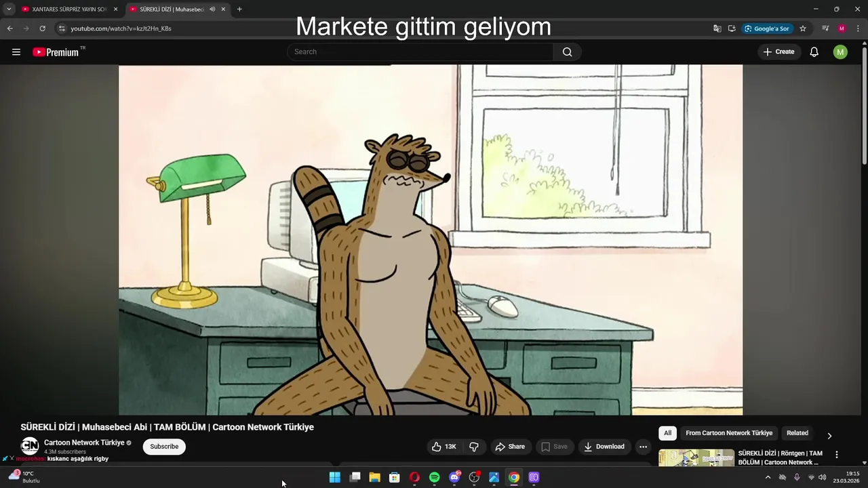Open Windows Start menu

point(335,477)
